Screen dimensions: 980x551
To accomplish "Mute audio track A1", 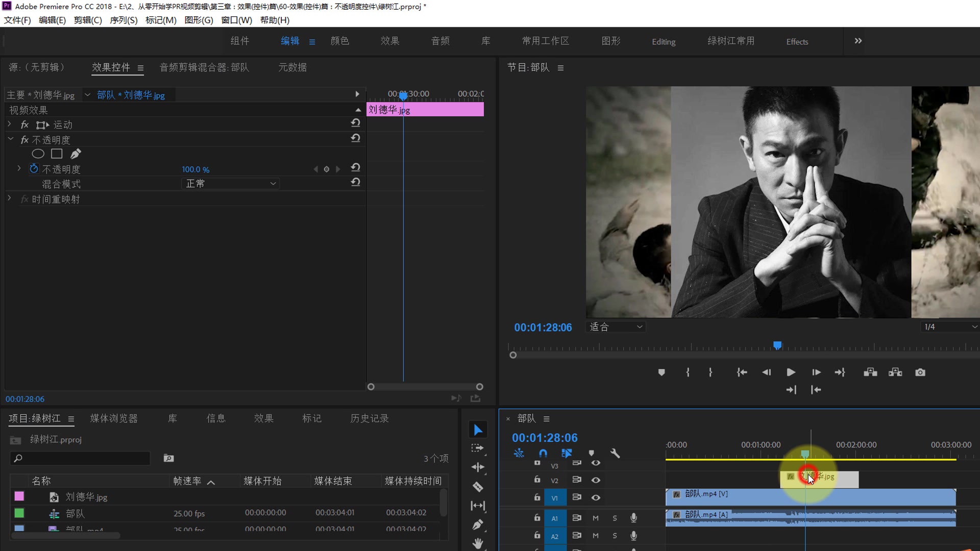I will [595, 518].
